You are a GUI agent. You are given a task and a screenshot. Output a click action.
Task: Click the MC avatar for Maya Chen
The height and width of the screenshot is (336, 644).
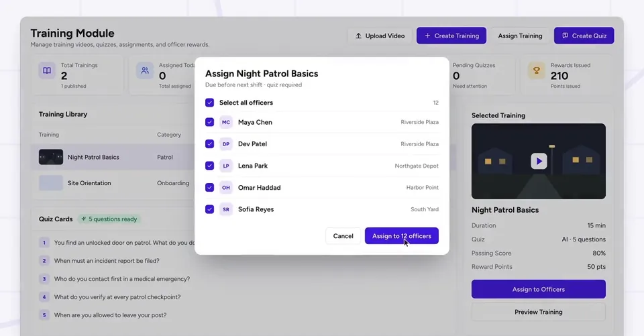(226, 122)
